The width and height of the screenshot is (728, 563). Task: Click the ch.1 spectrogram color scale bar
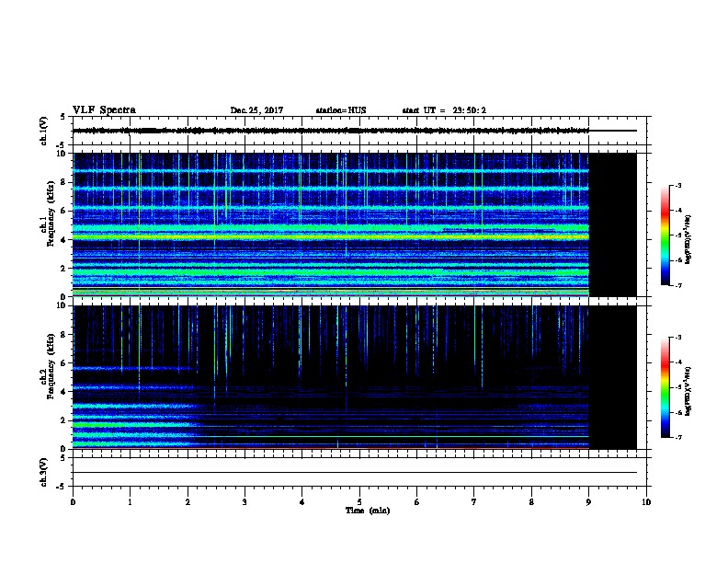pyautogui.click(x=665, y=236)
